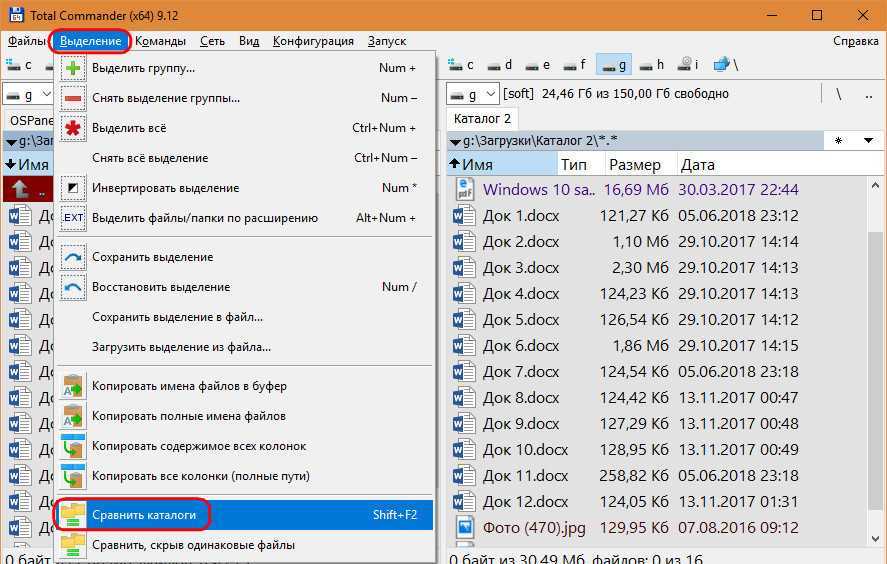
Task: Select file Док 5.docx in right panel
Action: (x=520, y=320)
